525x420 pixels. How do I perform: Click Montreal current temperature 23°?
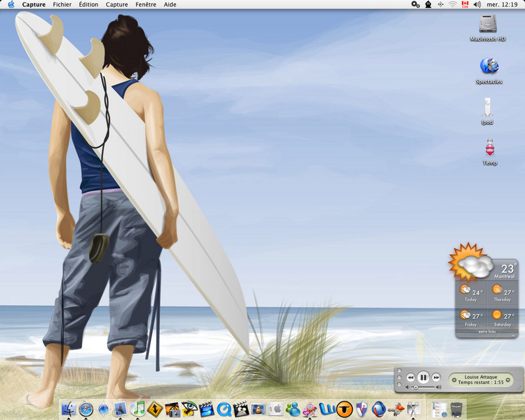[x=508, y=268]
